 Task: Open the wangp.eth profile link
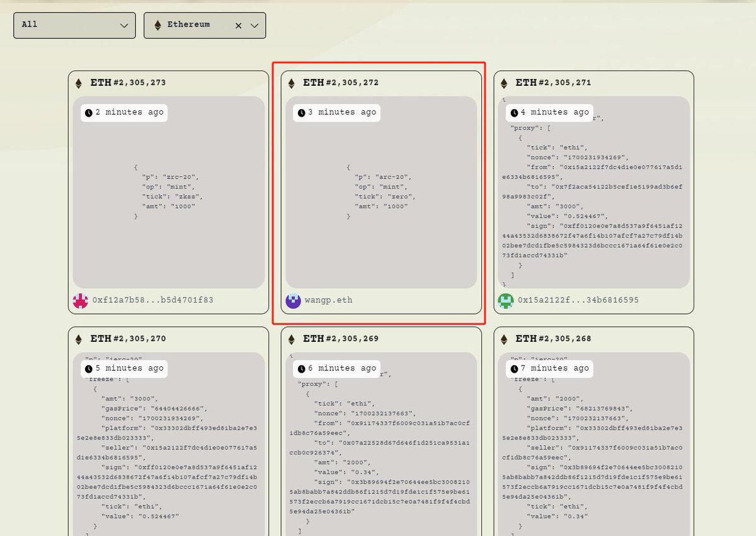coord(329,300)
